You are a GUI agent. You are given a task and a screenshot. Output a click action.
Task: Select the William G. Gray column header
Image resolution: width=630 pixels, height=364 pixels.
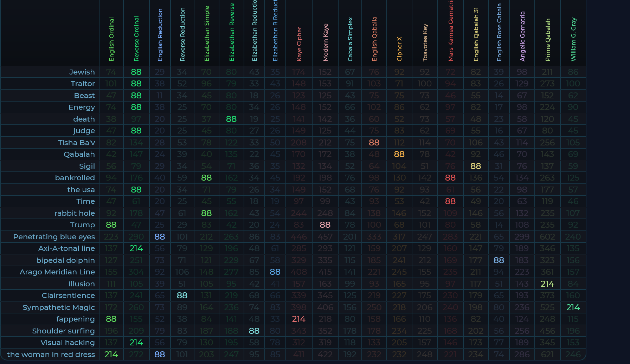click(x=573, y=39)
